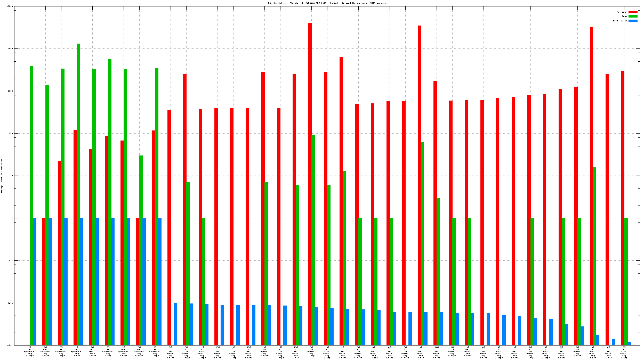The image size is (644, 362).
Task: Click the '11@ 3.list.dnswl.org 1 hop' axis label
Action: click(x=233, y=353)
